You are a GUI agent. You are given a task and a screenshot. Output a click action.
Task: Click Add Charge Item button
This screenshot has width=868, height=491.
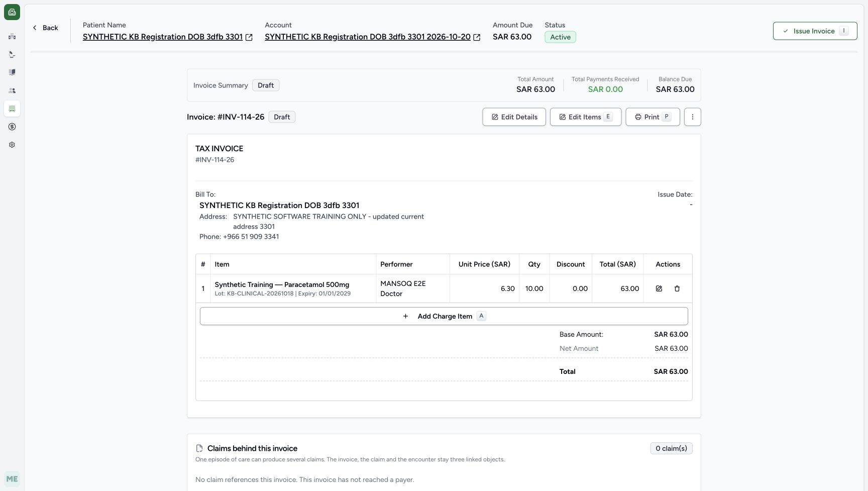coord(444,316)
